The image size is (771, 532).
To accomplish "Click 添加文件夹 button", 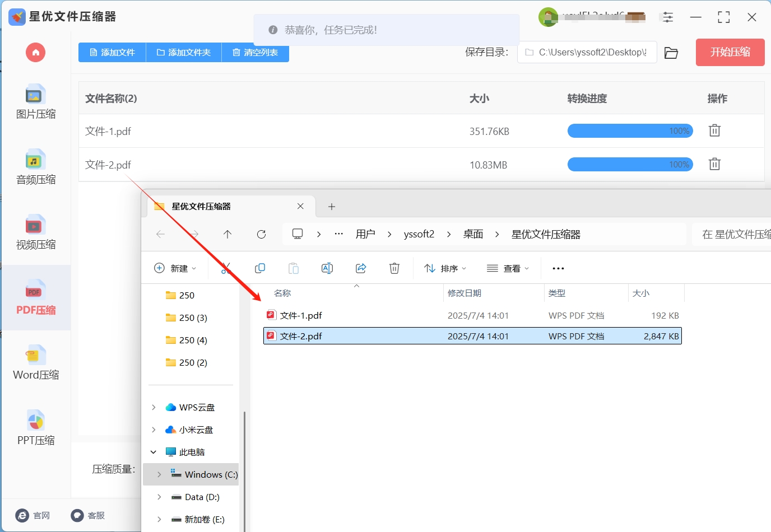I will click(184, 52).
